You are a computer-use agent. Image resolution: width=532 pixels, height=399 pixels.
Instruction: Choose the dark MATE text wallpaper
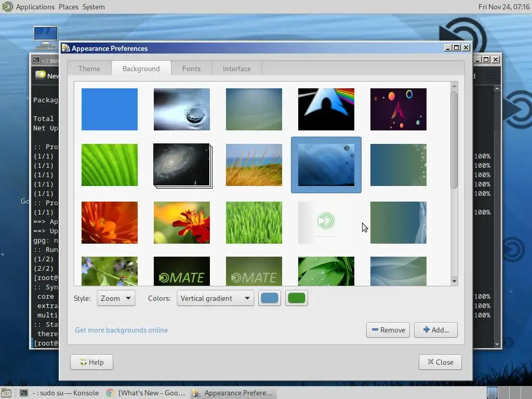point(181,271)
